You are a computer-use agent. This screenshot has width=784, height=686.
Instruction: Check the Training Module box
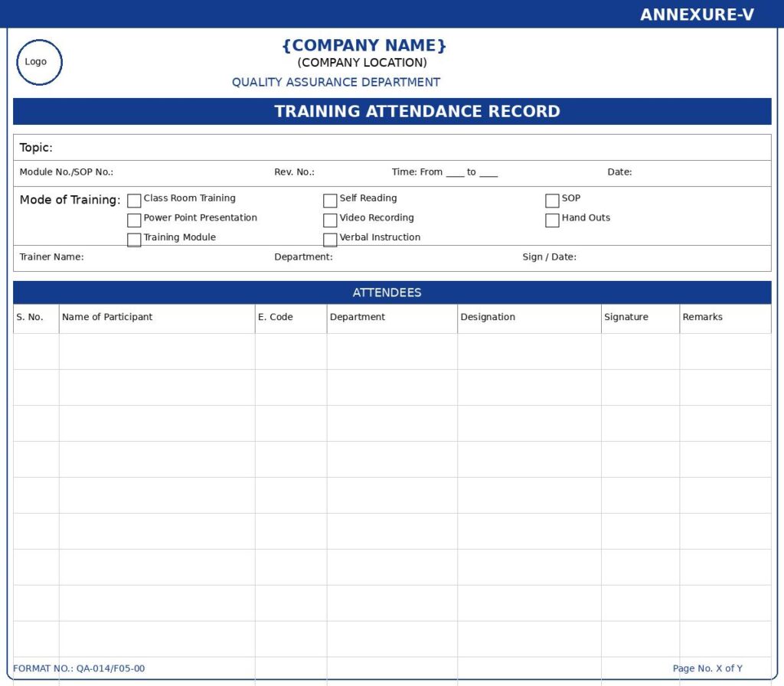click(134, 240)
